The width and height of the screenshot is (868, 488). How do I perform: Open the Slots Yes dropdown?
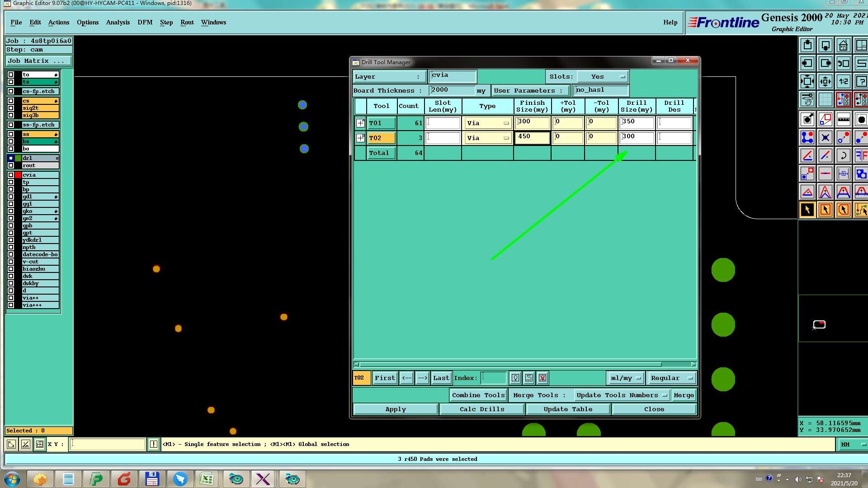point(603,77)
